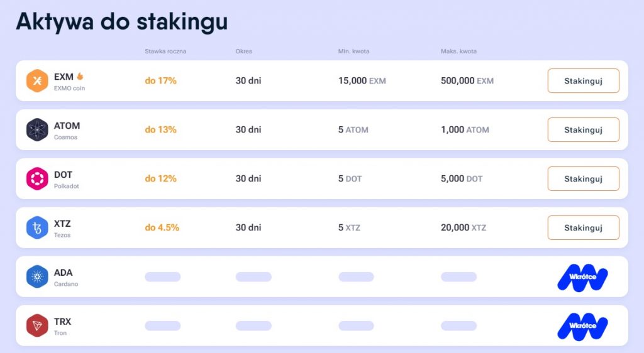The width and height of the screenshot is (644, 353).
Task: Click the Aktywa do stakingu heading
Action: (121, 21)
